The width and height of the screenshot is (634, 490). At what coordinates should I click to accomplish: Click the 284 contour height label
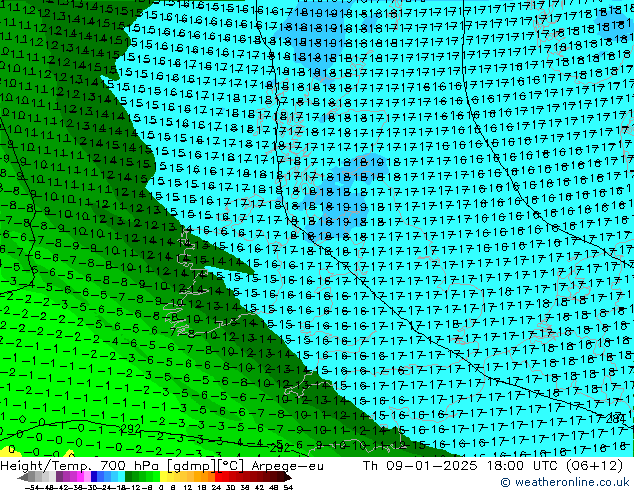(x=615, y=419)
